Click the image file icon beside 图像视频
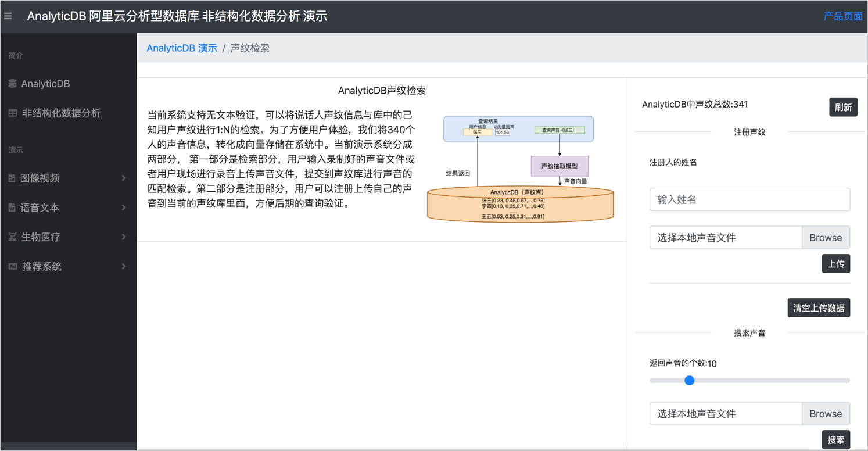Viewport: 868px width, 451px height. (12, 178)
